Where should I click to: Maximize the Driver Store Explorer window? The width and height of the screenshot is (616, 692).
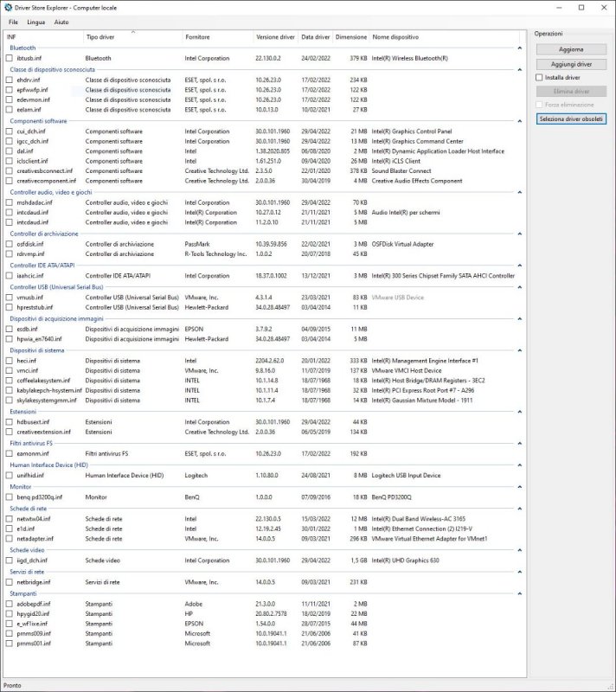(581, 8)
